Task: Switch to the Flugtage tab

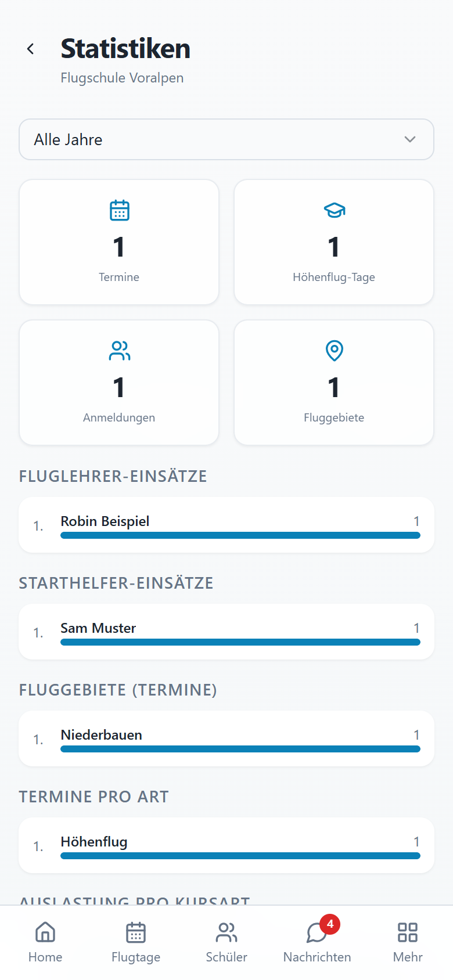Action: pos(136,943)
